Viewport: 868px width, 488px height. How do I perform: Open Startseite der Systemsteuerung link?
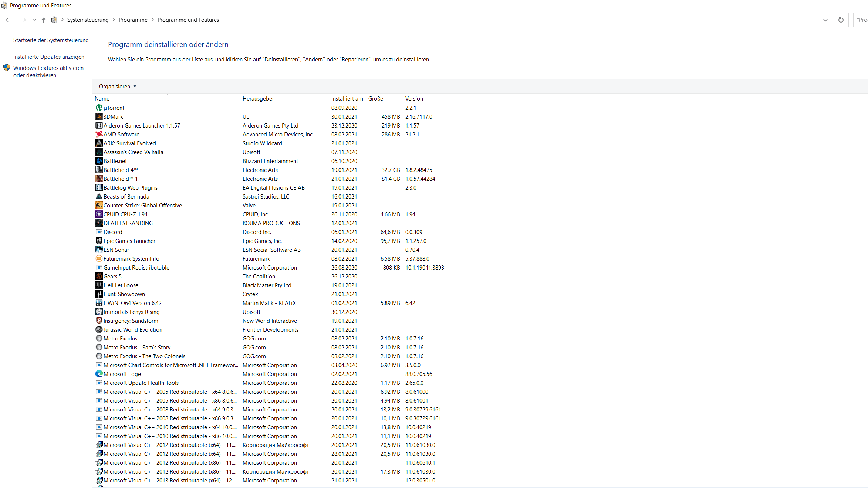51,40
